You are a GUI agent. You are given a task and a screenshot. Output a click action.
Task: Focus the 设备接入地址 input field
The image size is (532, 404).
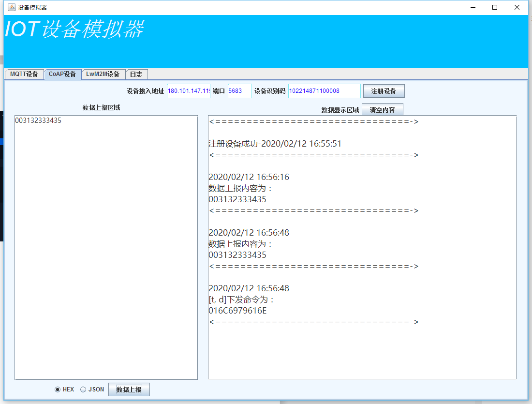point(189,91)
